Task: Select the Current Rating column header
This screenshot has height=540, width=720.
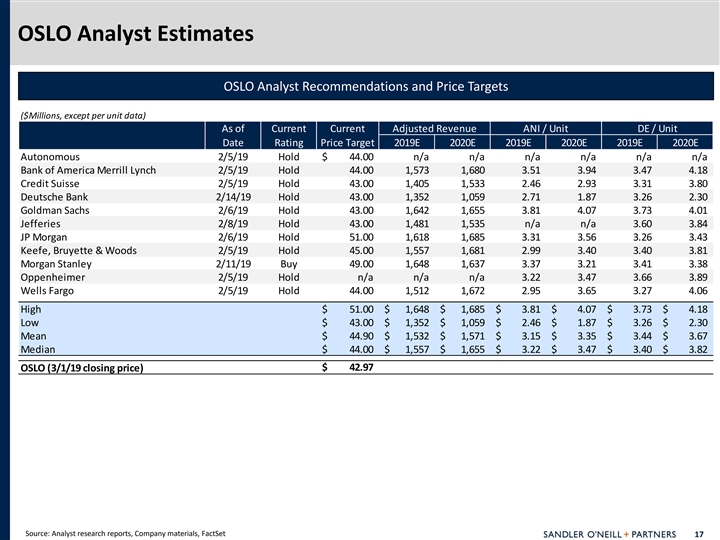Action: point(289,135)
